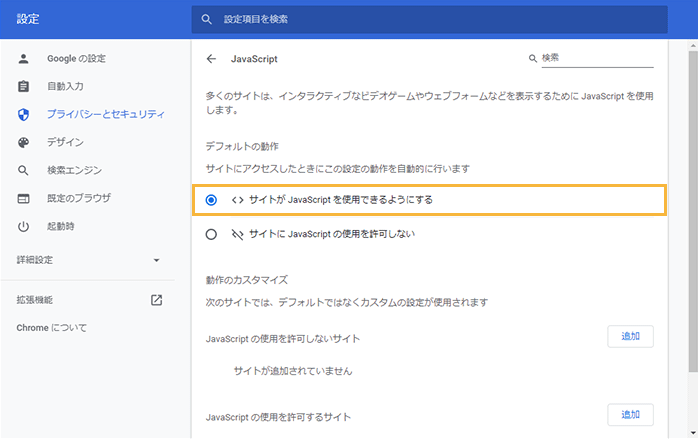Click the power icon for 起動時
Image resolution: width=698 pixels, height=439 pixels.
(x=24, y=226)
